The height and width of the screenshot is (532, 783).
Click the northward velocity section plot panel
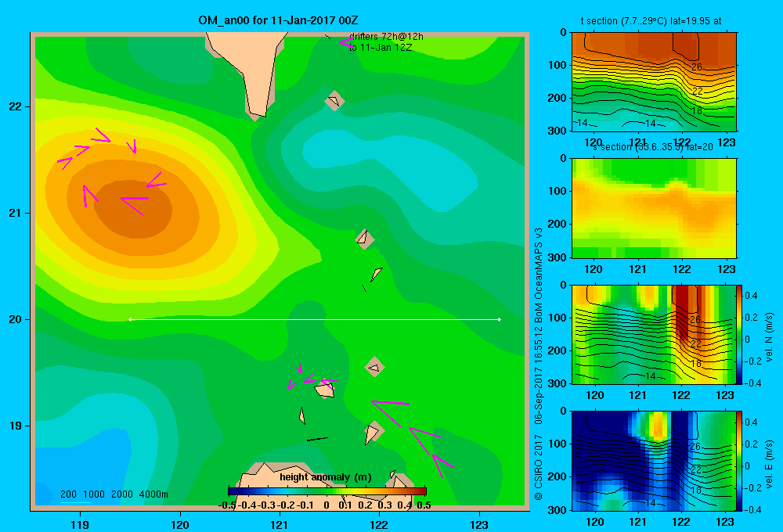coord(653,334)
